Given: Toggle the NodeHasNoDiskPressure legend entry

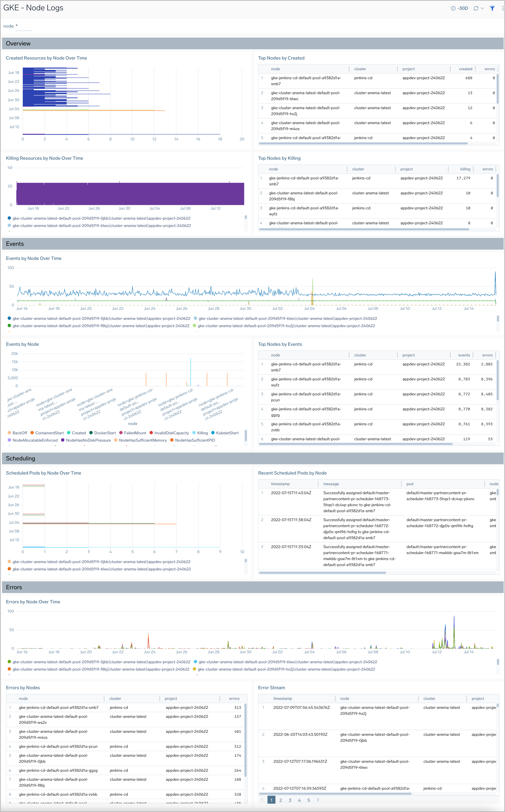Looking at the screenshot, I should 63,440.
